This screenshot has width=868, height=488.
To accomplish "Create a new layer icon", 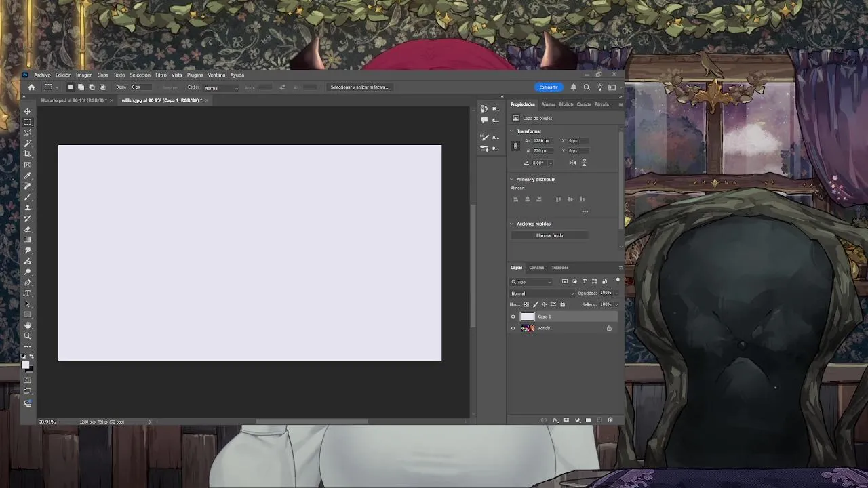I will (599, 420).
